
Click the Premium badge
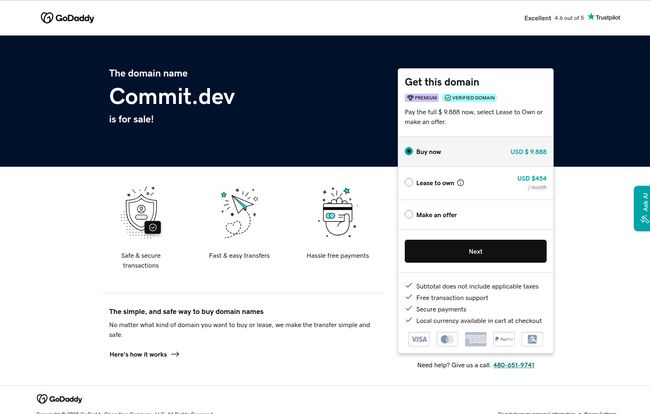(x=422, y=98)
